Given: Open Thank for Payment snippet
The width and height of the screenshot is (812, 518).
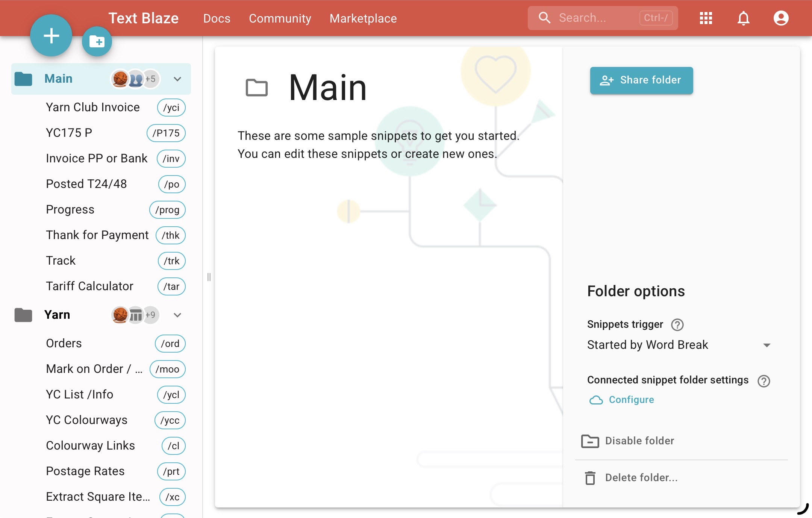Looking at the screenshot, I should (97, 235).
